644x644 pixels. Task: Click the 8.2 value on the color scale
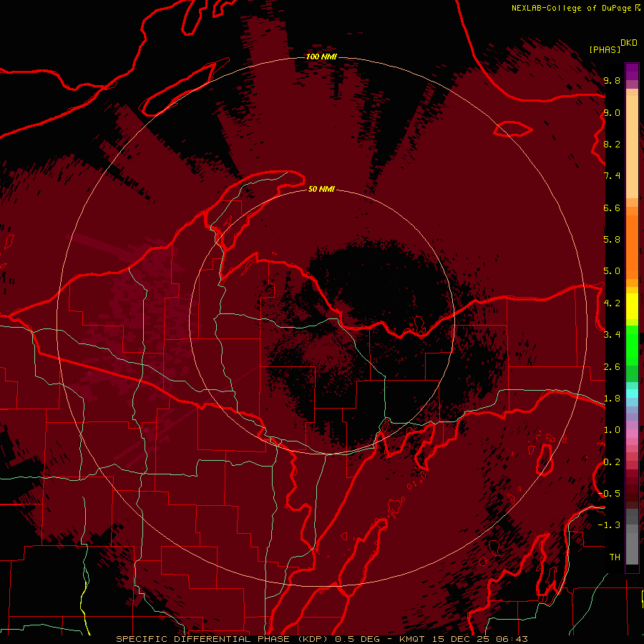(612, 144)
